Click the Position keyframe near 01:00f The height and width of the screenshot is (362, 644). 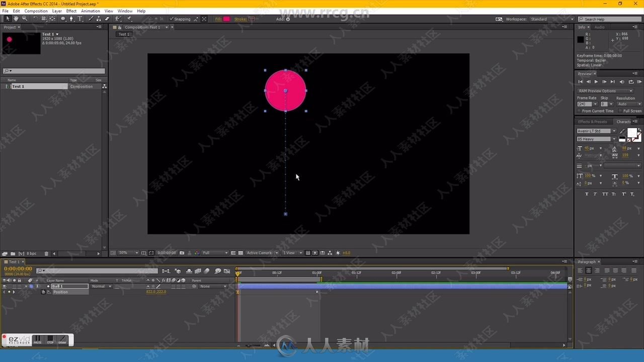[x=317, y=292]
